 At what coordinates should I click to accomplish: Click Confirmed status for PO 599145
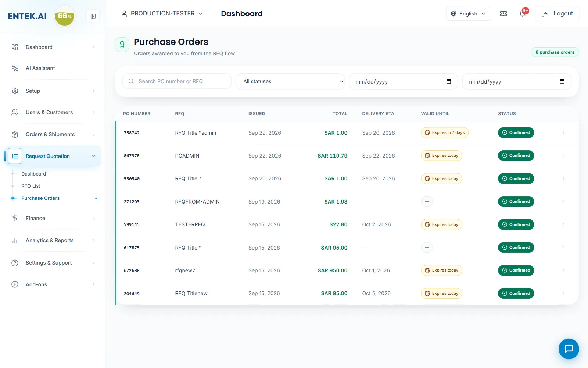516,224
